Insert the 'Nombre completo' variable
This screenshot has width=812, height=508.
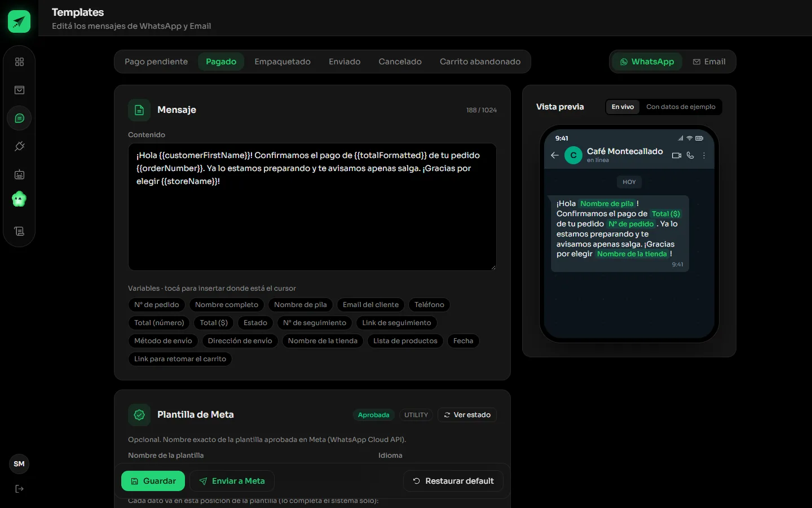[227, 305]
